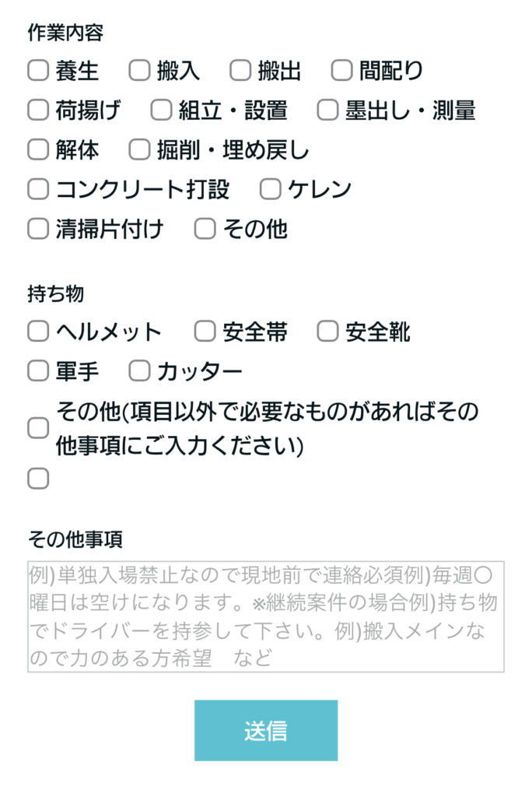Select the 搬出 checkbox
Image resolution: width=532 pixels, height=797 pixels.
pos(240,71)
